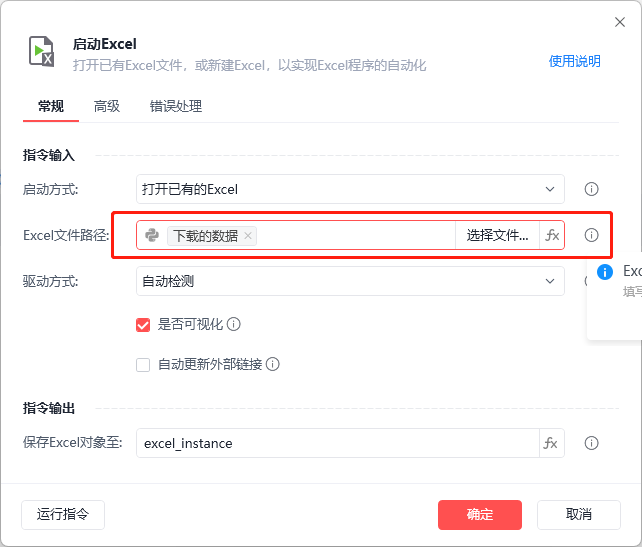Open the 错误处理 tab
The height and width of the screenshot is (547, 642).
176,106
